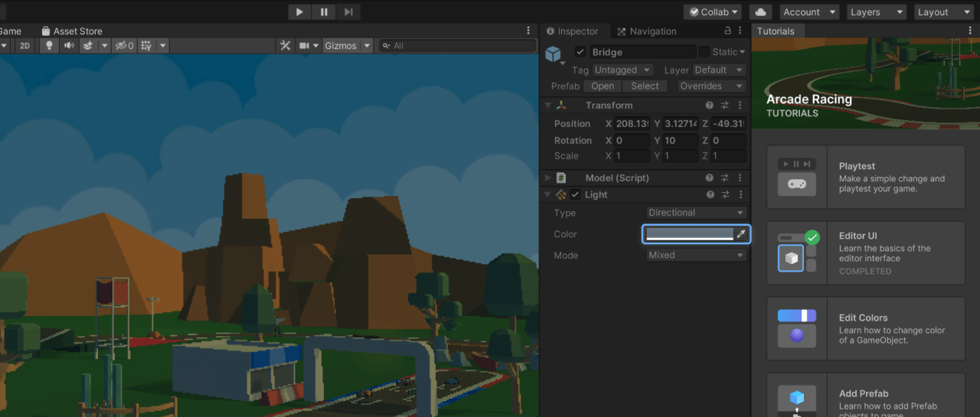Switch to the Asset Store tab
Image resolution: width=980 pixels, height=417 pixels.
71,31
